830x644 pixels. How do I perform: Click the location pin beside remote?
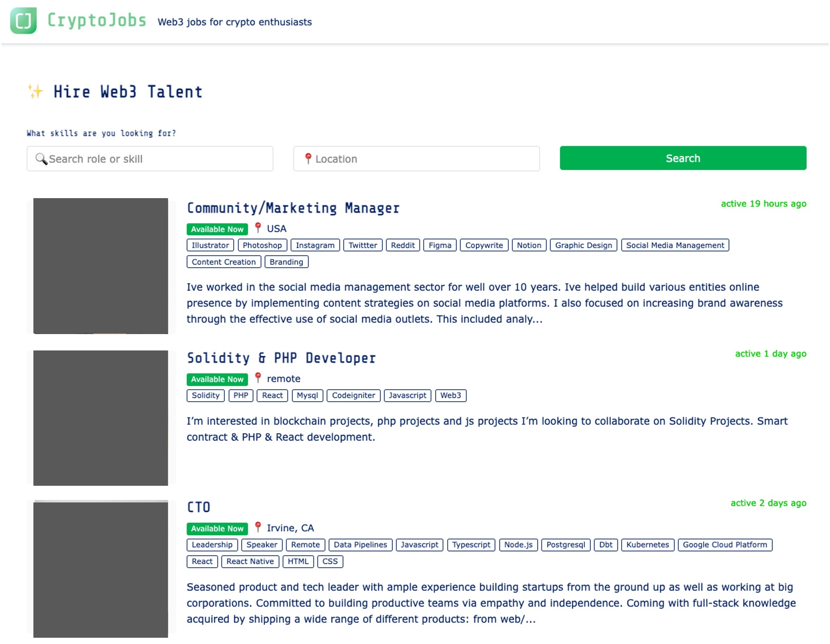(258, 378)
